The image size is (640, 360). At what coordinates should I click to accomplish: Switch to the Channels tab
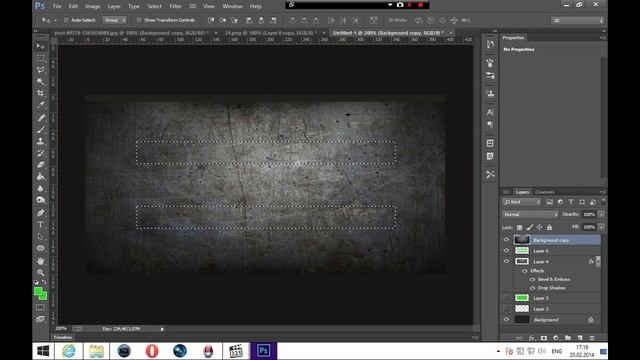click(544, 192)
